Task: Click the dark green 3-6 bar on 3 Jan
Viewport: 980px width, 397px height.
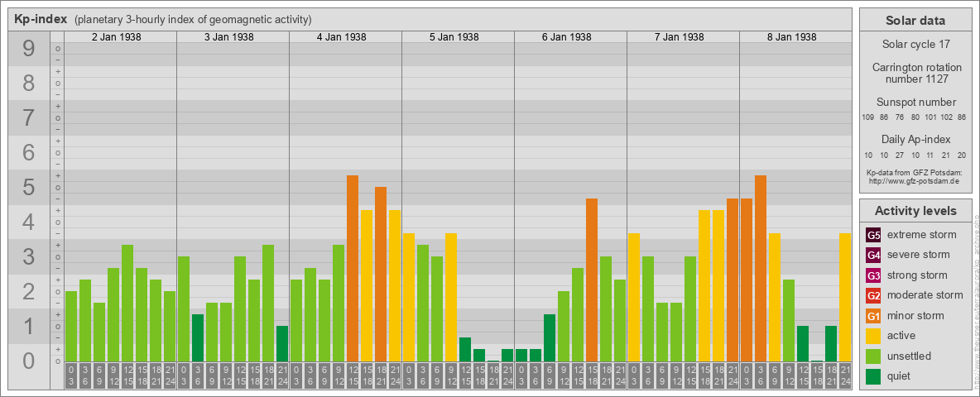Action: click(198, 338)
